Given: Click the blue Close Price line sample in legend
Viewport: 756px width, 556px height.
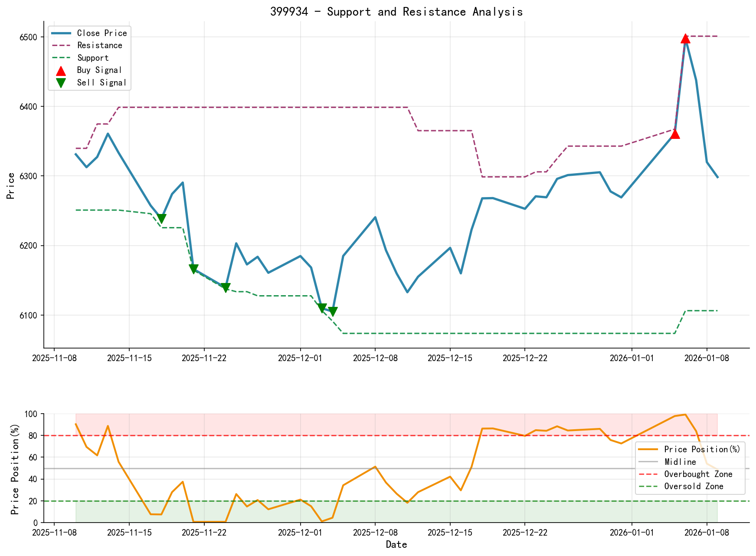Looking at the screenshot, I should [x=61, y=33].
